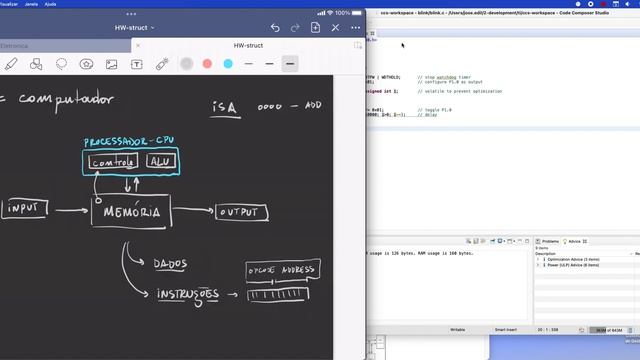Add a new page to the notebook
Image resolution: width=640 pixels, height=360 pixels.
[x=315, y=27]
